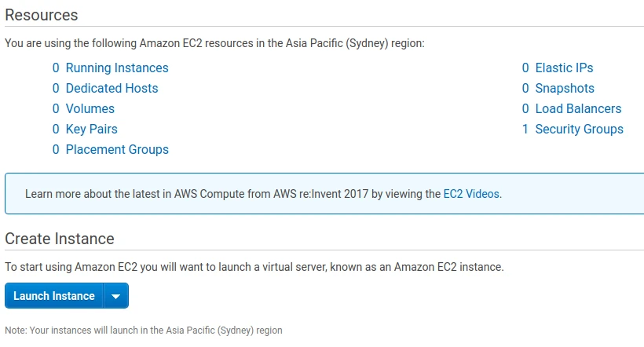The image size is (644, 347).
Task: Click the Create Instance section heading
Action: pos(60,239)
